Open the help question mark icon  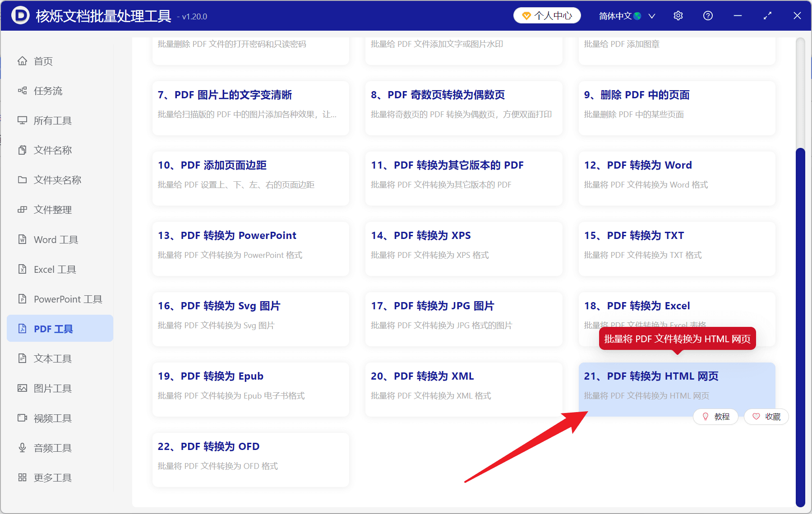[708, 15]
